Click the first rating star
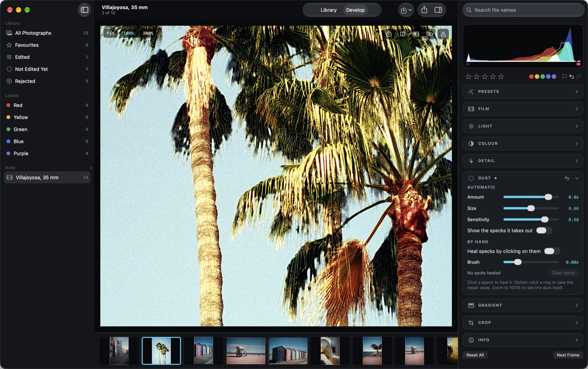This screenshot has height=369, width=588. [x=468, y=77]
